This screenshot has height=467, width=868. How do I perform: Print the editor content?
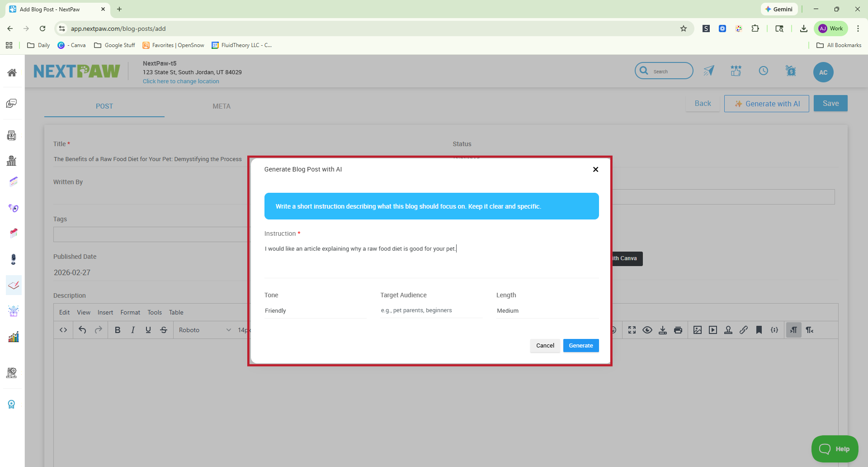[x=678, y=330]
